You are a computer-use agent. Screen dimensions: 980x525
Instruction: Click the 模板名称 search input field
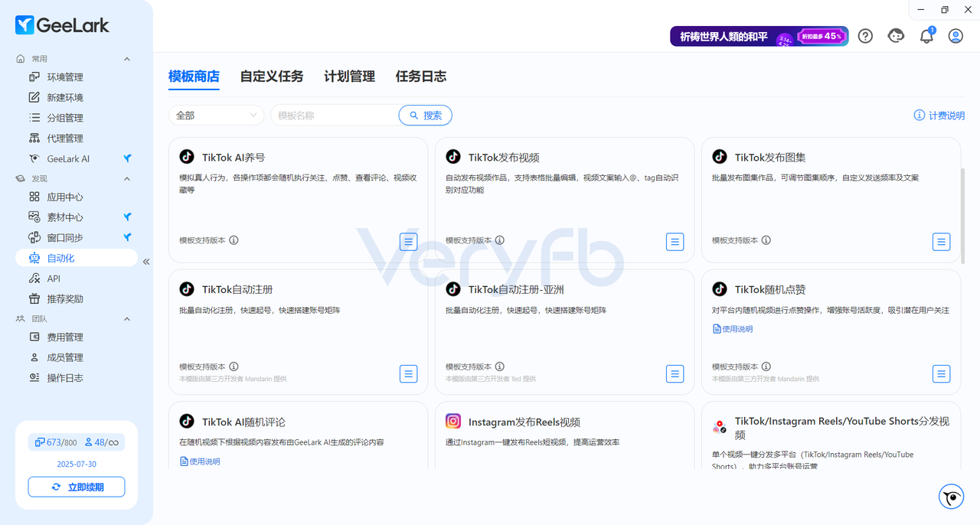point(335,116)
